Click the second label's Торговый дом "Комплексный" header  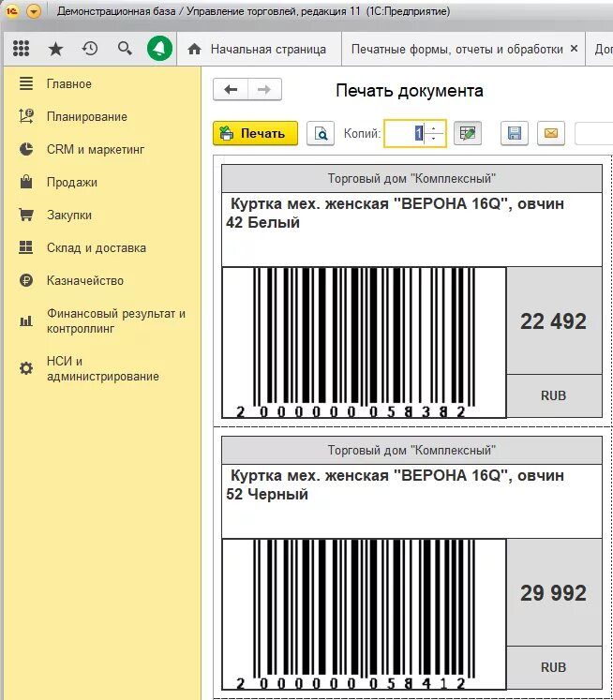411,450
